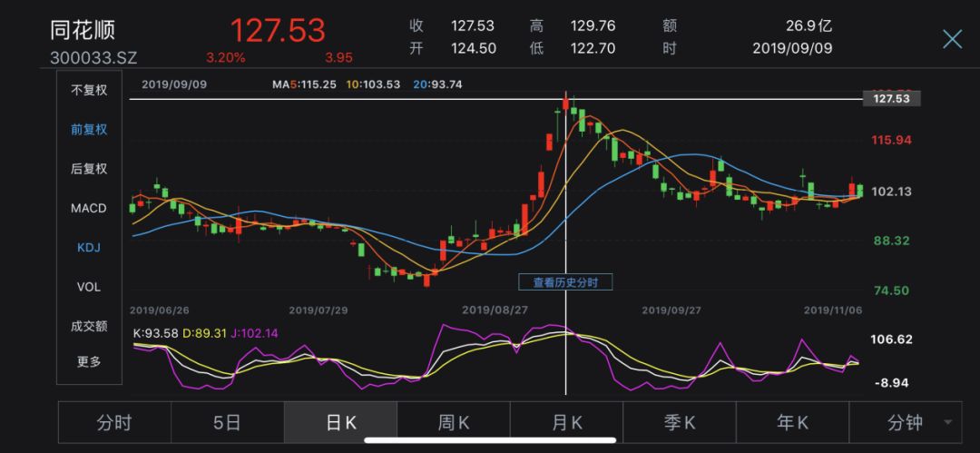Tap the 2019/06/26 date axis label
The height and width of the screenshot is (453, 980).
coord(159,310)
